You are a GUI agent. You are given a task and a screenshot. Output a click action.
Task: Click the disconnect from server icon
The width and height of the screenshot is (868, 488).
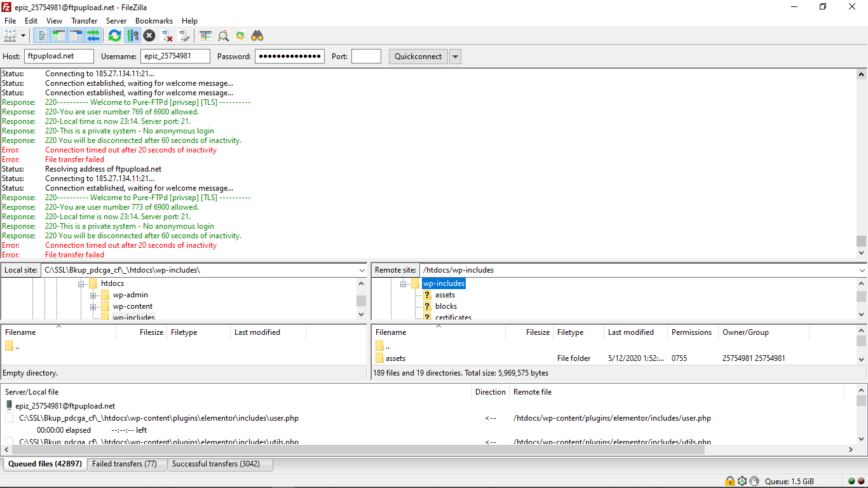coord(166,36)
